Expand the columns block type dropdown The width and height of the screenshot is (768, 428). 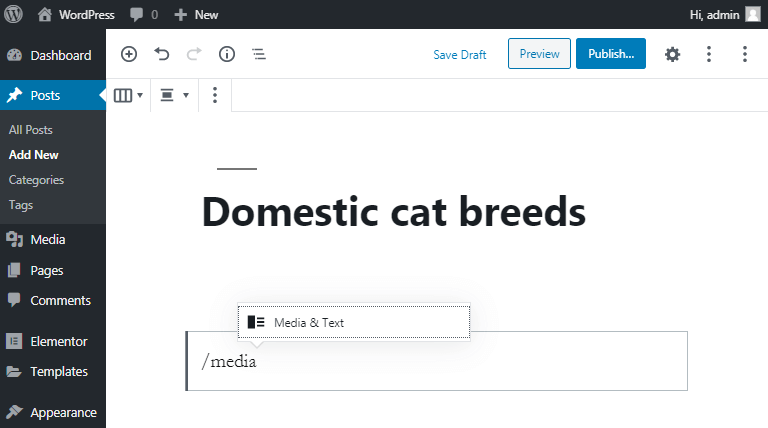click(x=128, y=95)
